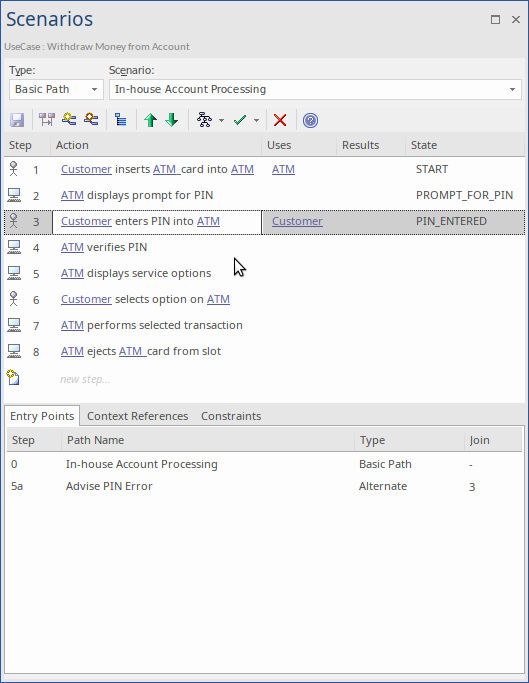
Task: Click the Join column header
Action: 493,440
